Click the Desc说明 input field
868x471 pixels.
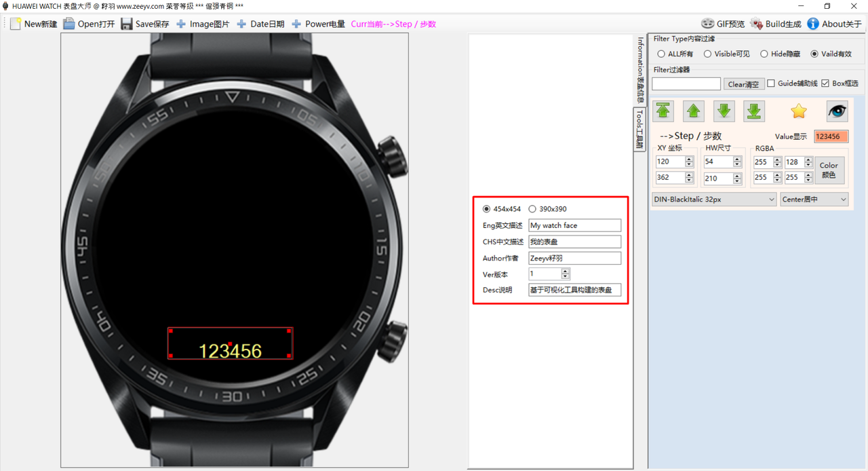point(575,290)
